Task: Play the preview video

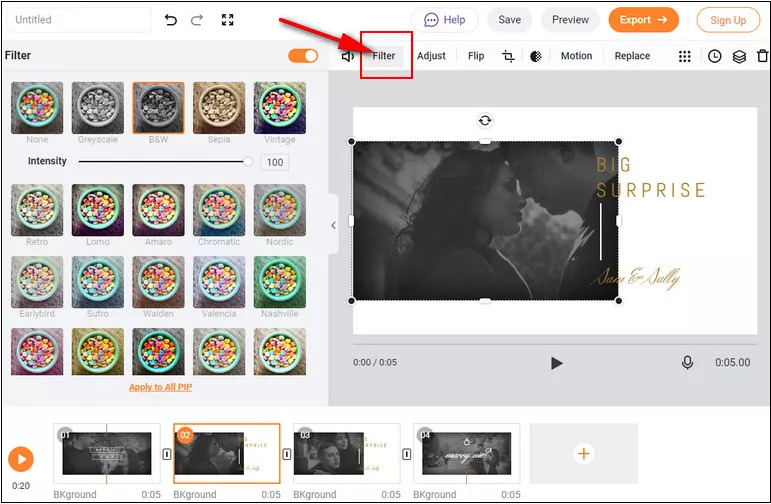Action: pyautogui.click(x=556, y=363)
